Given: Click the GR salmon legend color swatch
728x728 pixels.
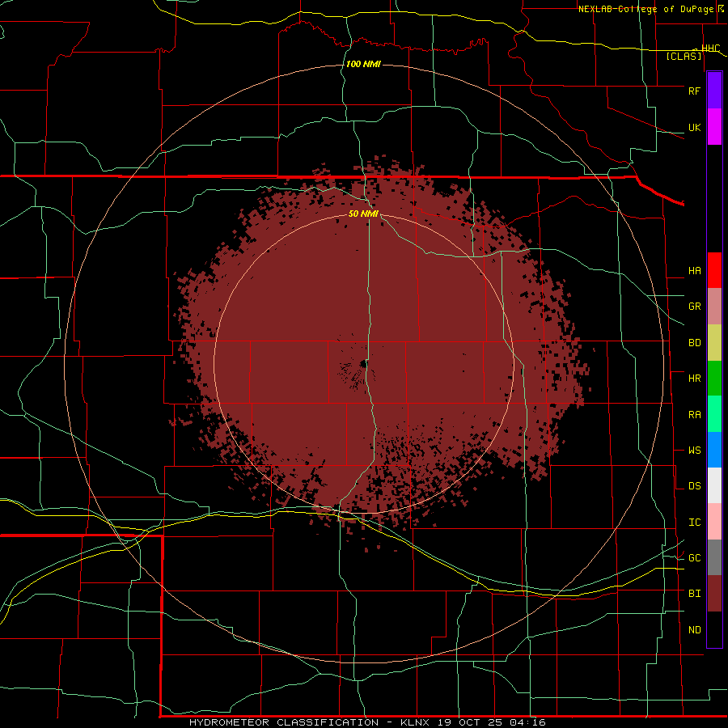Looking at the screenshot, I should click(x=714, y=307).
